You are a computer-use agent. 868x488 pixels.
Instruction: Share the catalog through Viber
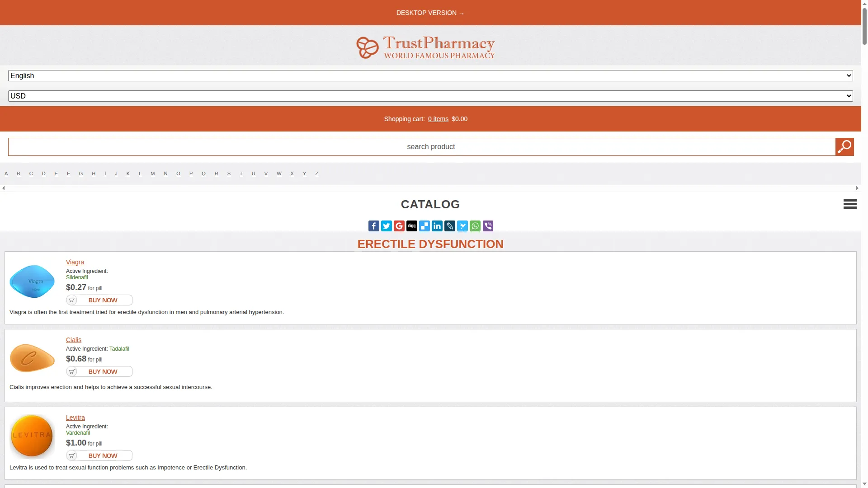coord(488,226)
